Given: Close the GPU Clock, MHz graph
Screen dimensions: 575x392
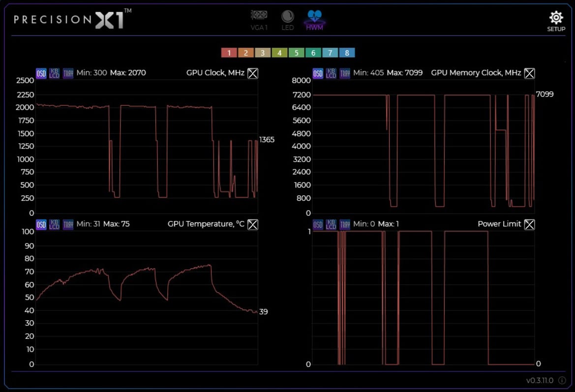Looking at the screenshot, I should click(x=253, y=73).
